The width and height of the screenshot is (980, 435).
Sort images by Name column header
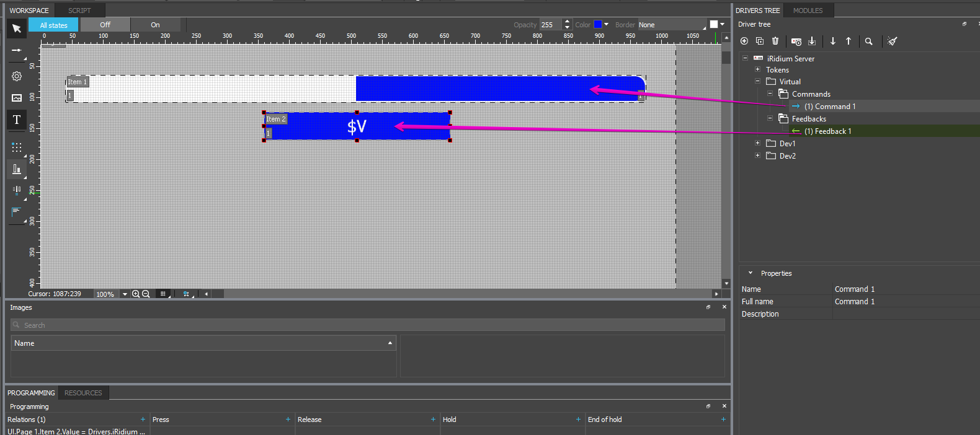click(x=203, y=343)
